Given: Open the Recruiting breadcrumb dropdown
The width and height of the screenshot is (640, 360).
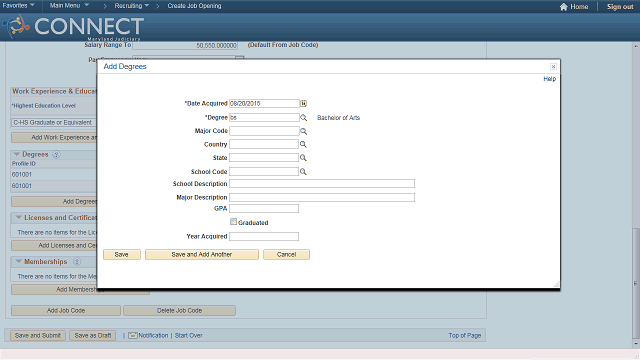Looking at the screenshot, I should point(131,6).
